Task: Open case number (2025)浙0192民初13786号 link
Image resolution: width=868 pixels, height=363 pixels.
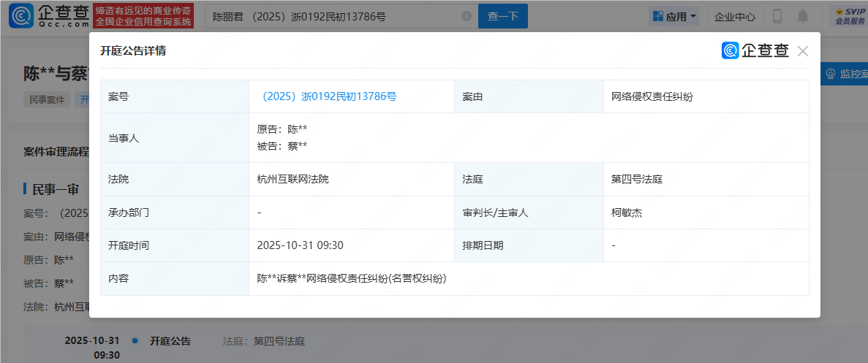Action: 328,96
